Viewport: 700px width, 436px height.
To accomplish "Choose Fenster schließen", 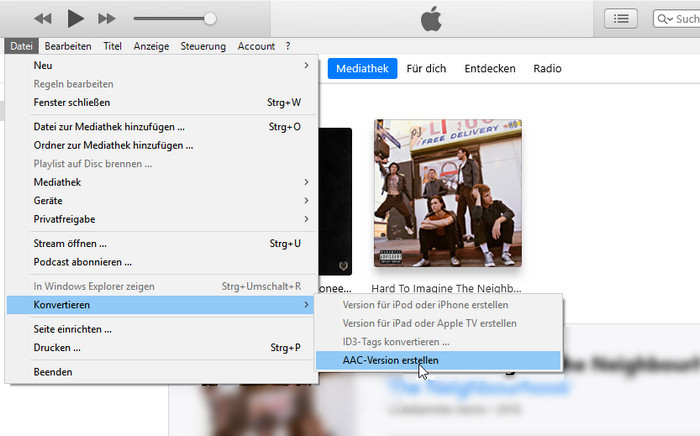I will pyautogui.click(x=161, y=102).
